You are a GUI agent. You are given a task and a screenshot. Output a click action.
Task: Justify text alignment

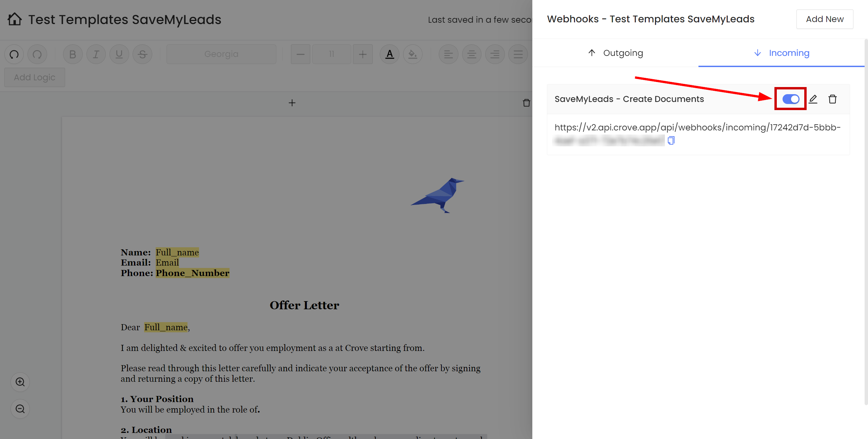click(518, 54)
